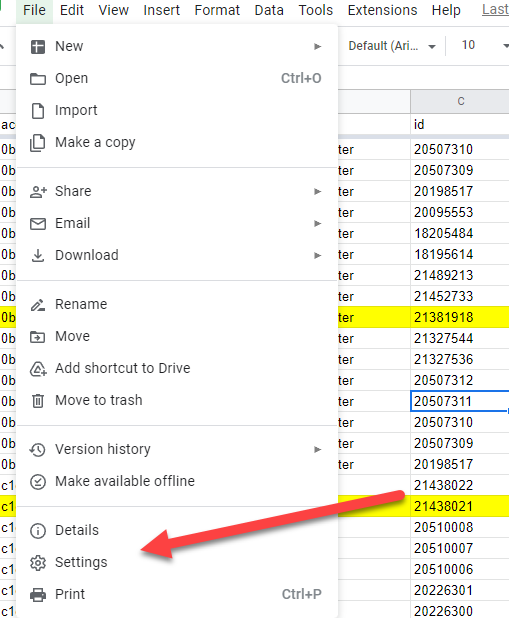
Task: Select cell containing 18205484
Action: (x=460, y=233)
